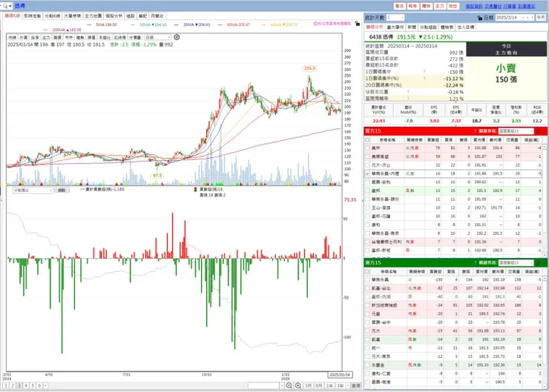Open the chart settings gear icon
The image size is (549, 392).
(x=177, y=37)
